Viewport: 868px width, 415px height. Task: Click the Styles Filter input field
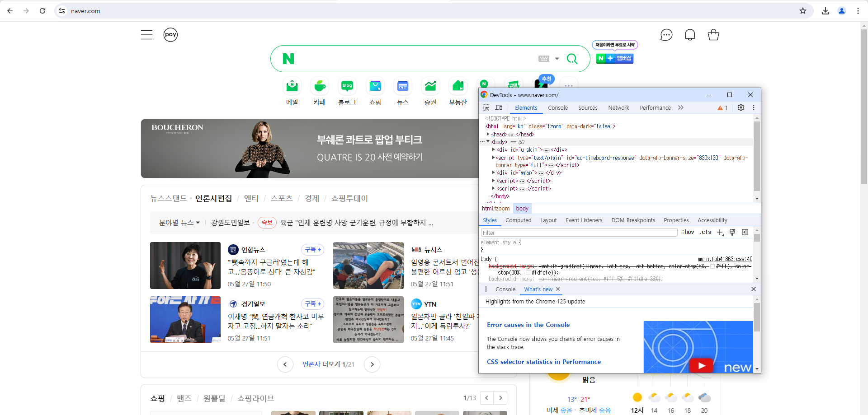pyautogui.click(x=579, y=233)
